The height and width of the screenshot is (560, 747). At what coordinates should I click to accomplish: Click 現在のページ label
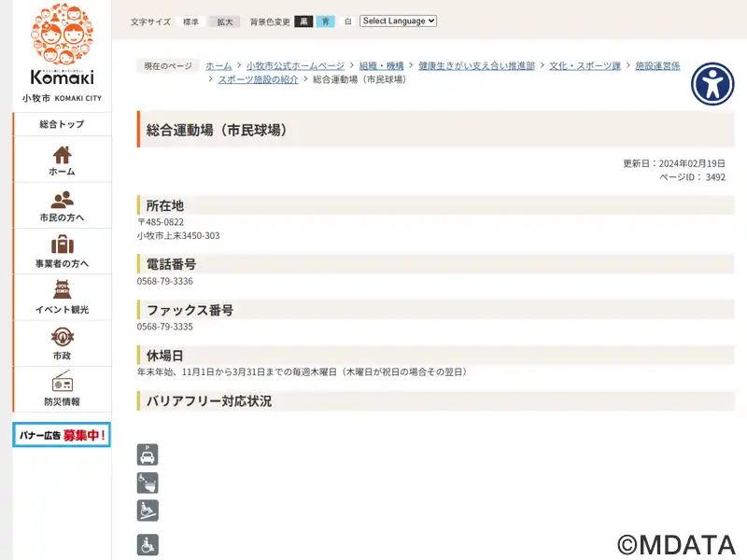pos(168,66)
